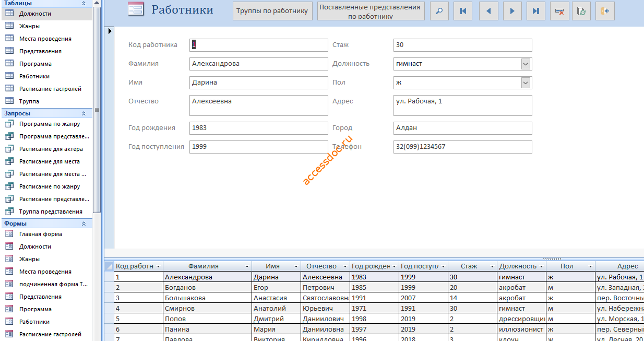The image size is (644, 341).
Task: Open the Программа table
Action: [46, 64]
